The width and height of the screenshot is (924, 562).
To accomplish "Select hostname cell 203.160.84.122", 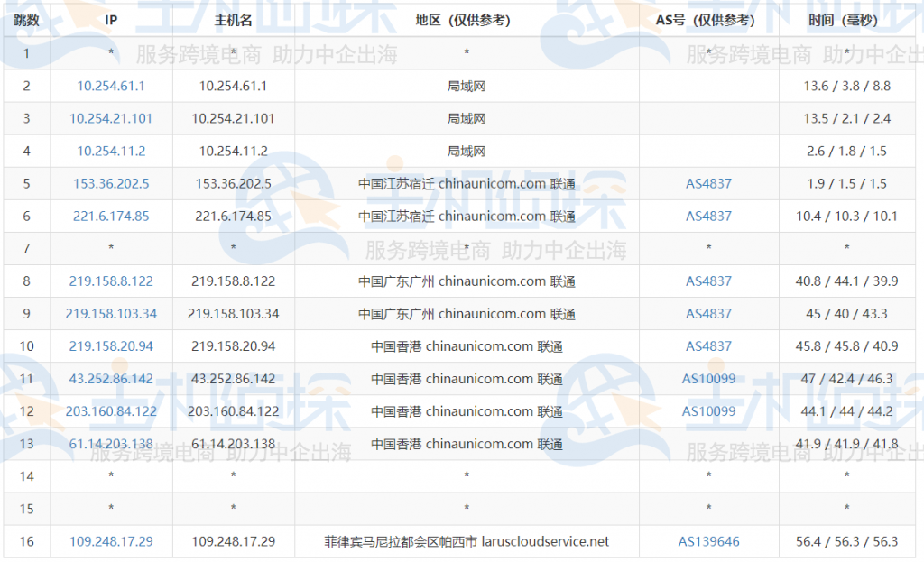I will 234,411.
